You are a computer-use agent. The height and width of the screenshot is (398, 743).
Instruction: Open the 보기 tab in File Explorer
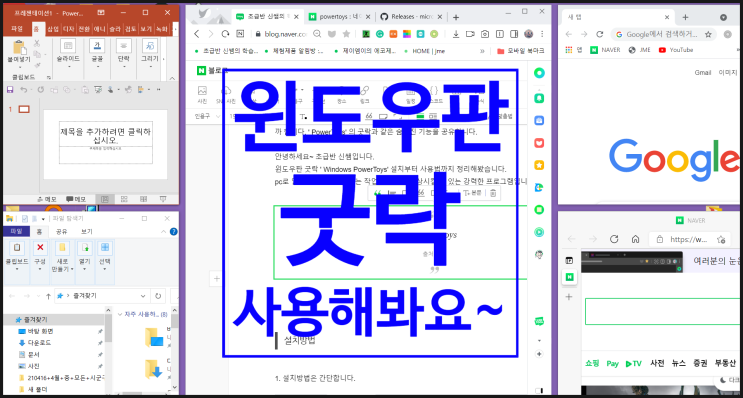click(87, 232)
